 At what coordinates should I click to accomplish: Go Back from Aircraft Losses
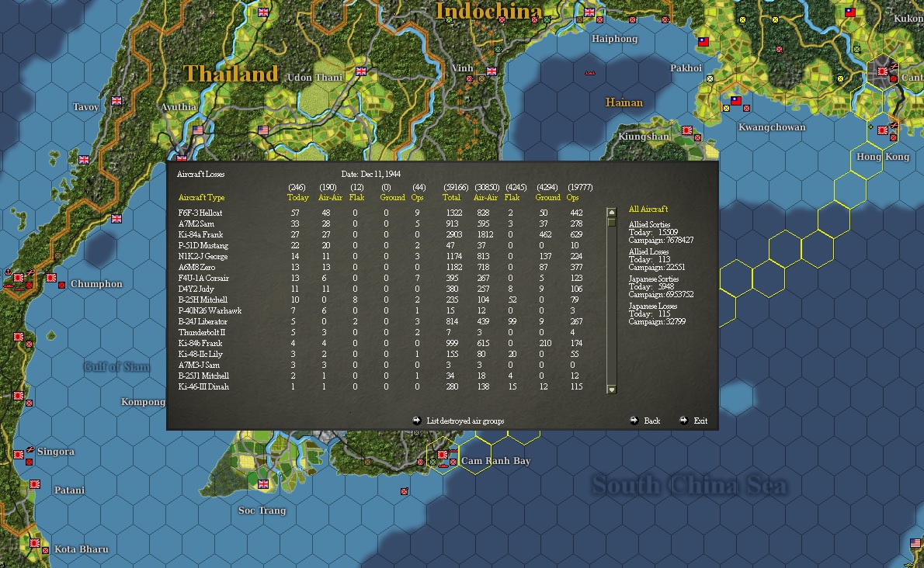pos(651,421)
